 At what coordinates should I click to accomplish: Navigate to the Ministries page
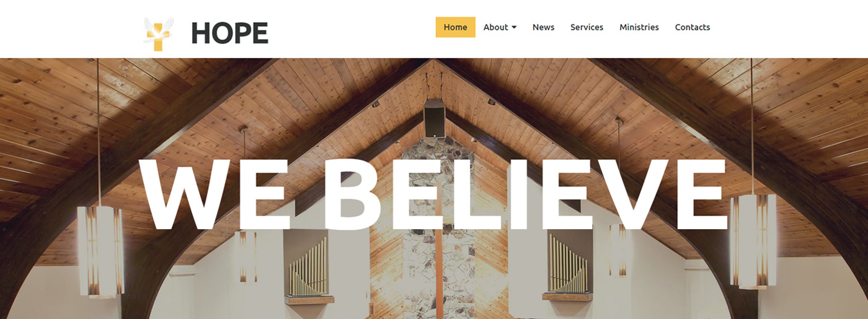(639, 27)
